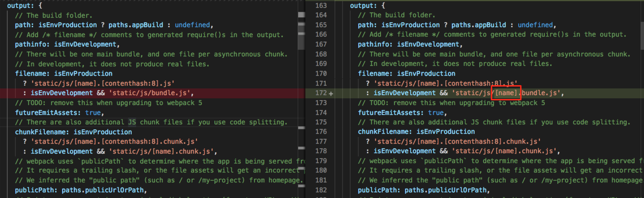This screenshot has width=644, height=198.
Task: Click the plus marker beside line 172
Action: click(331, 94)
